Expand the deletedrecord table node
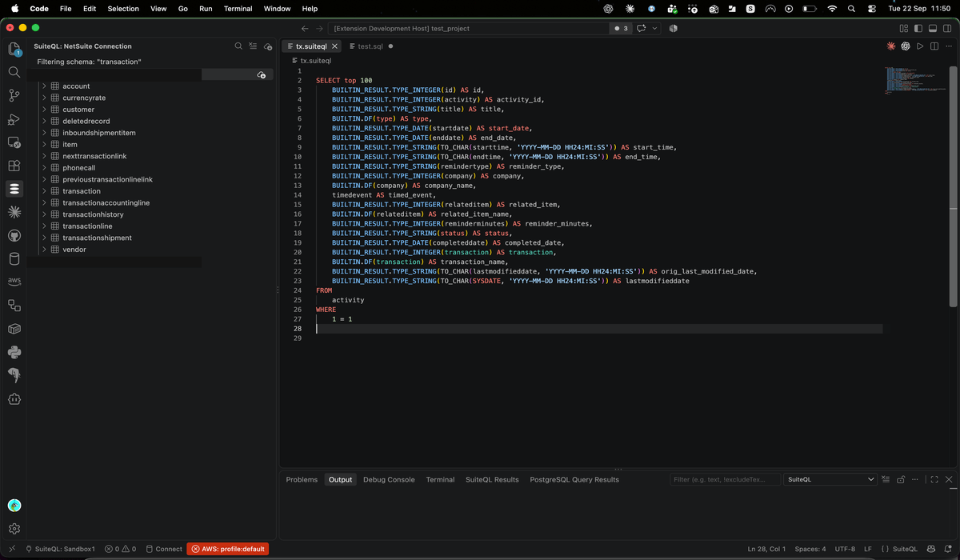Viewport: 960px width, 560px height. (44, 121)
